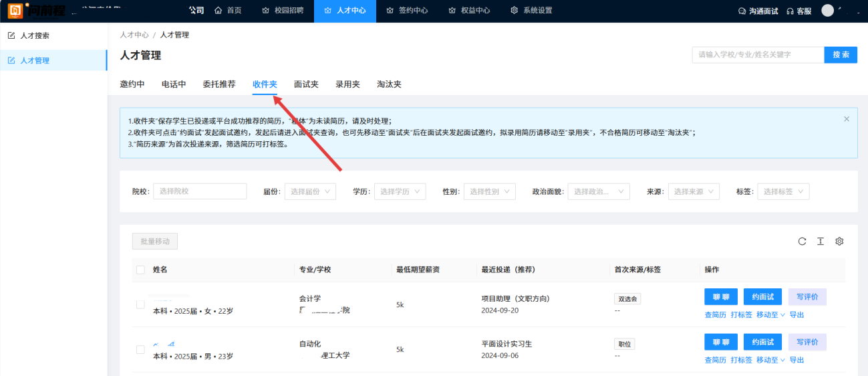Check the 会计学 candidate row checkbox
868x376 pixels.
tap(140, 304)
